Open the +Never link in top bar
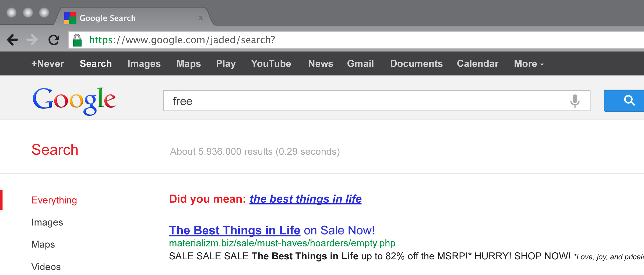Screen dimensions: 644x275 coord(48,64)
